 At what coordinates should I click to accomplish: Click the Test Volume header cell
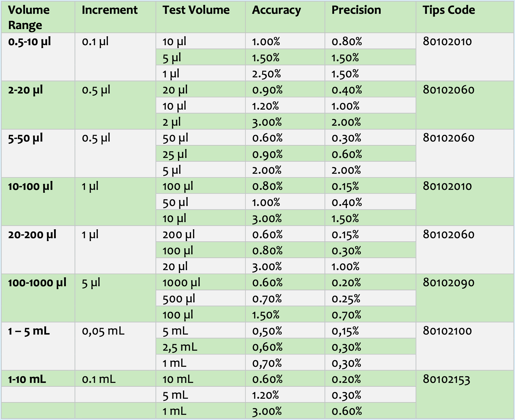coord(201,17)
